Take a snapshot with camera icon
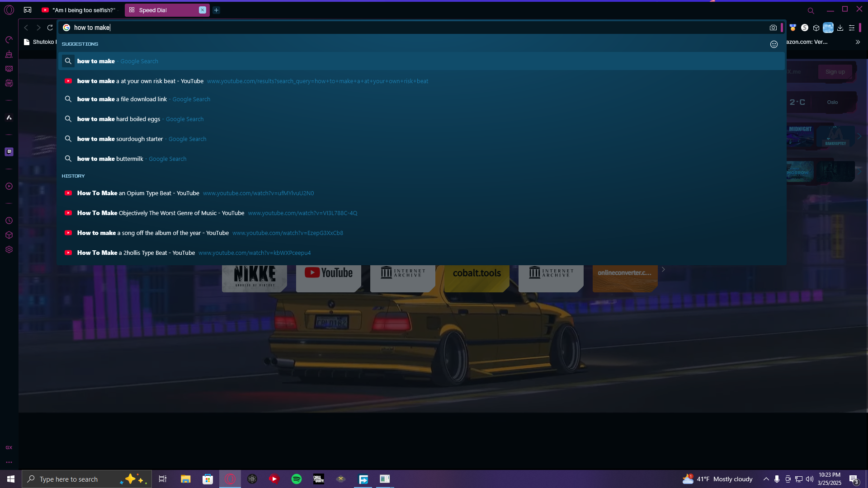 [x=773, y=28]
